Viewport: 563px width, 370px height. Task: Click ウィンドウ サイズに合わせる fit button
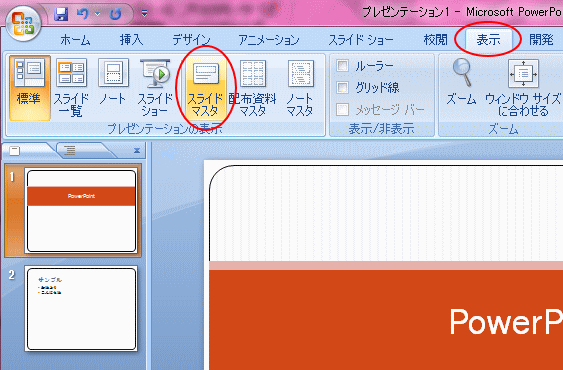tap(523, 88)
